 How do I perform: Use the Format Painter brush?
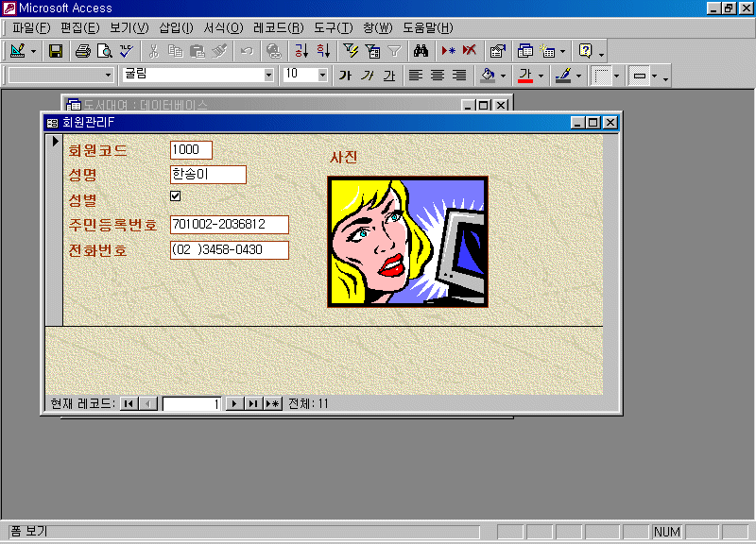pyautogui.click(x=219, y=51)
